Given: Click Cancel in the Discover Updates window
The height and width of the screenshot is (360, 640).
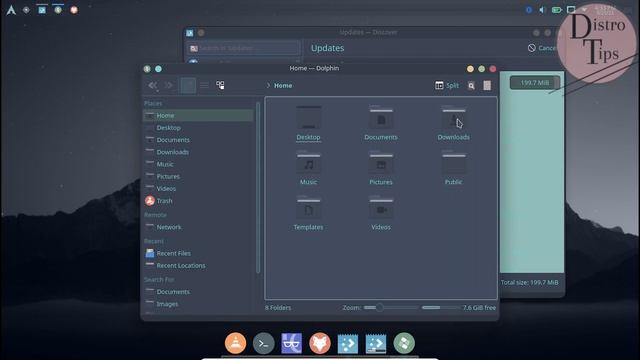Looking at the screenshot, I should pos(542,48).
